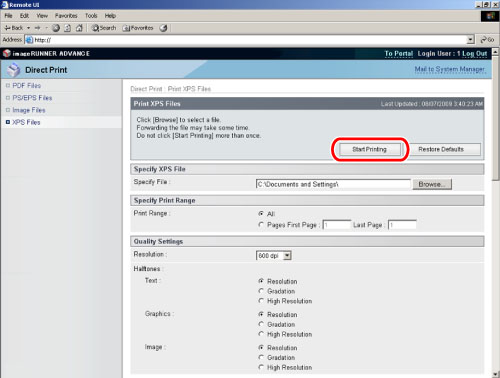
Task: Open the Forward button history dropdown arrow
Action: pyautogui.click(x=46, y=28)
